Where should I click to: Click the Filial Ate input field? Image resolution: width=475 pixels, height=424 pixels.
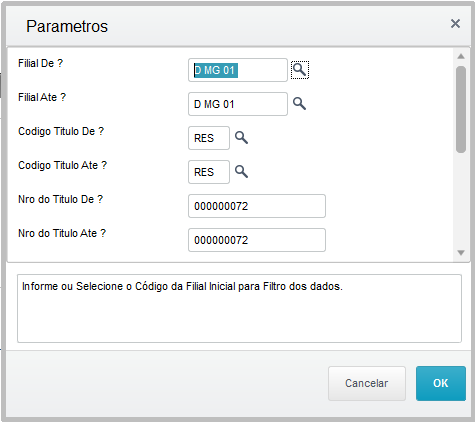238,104
